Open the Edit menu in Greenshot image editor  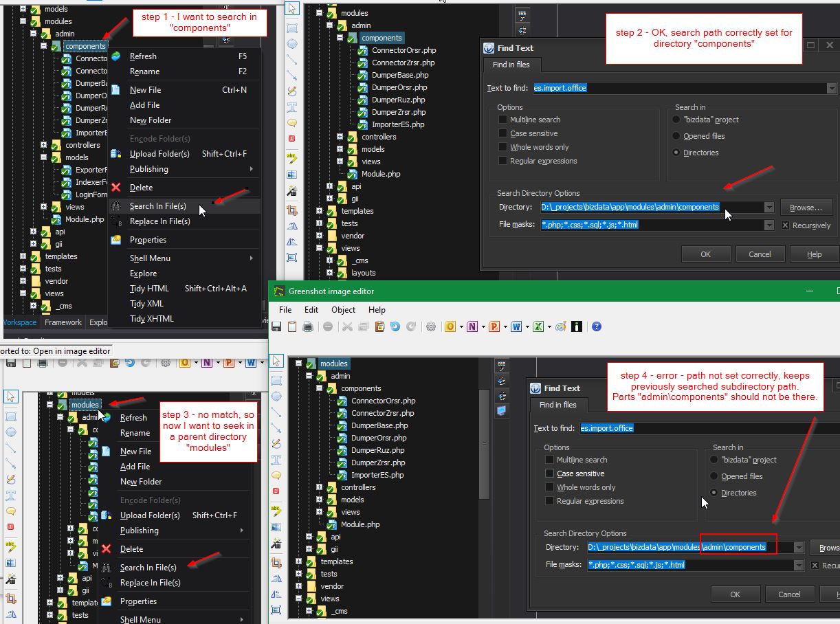coord(311,310)
